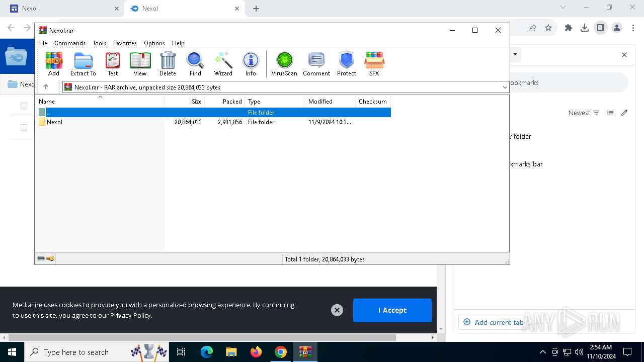
Task: Expand the Chrome tab search chevron
Action: (x=563, y=8)
